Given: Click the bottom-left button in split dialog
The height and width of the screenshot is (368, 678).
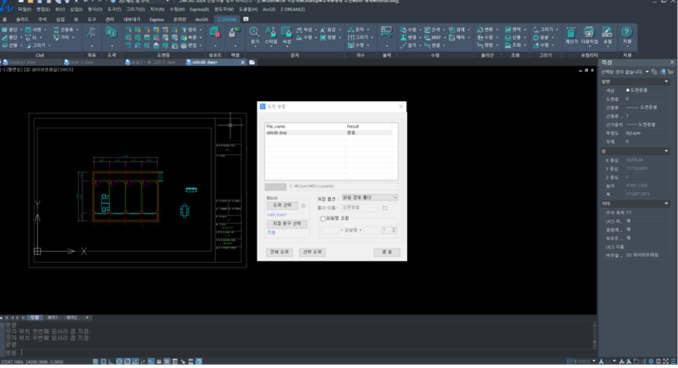Looking at the screenshot, I should pyautogui.click(x=279, y=252).
